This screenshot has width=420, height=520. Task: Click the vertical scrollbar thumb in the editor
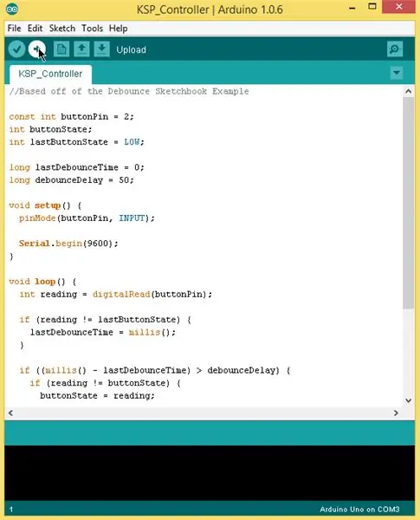point(409,203)
